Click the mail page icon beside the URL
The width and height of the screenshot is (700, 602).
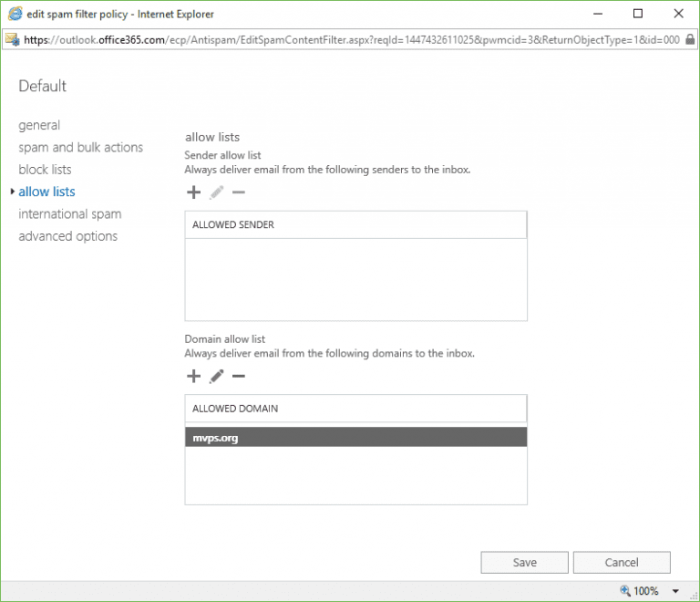click(13, 40)
